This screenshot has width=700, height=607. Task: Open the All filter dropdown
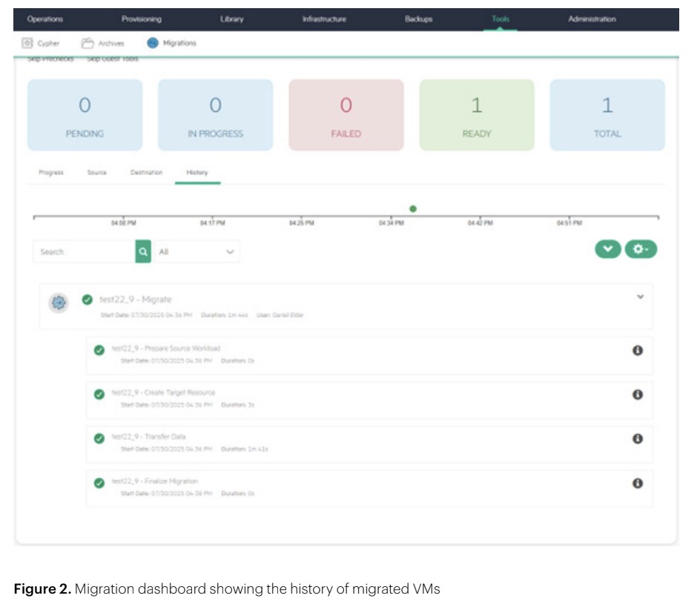point(198,252)
